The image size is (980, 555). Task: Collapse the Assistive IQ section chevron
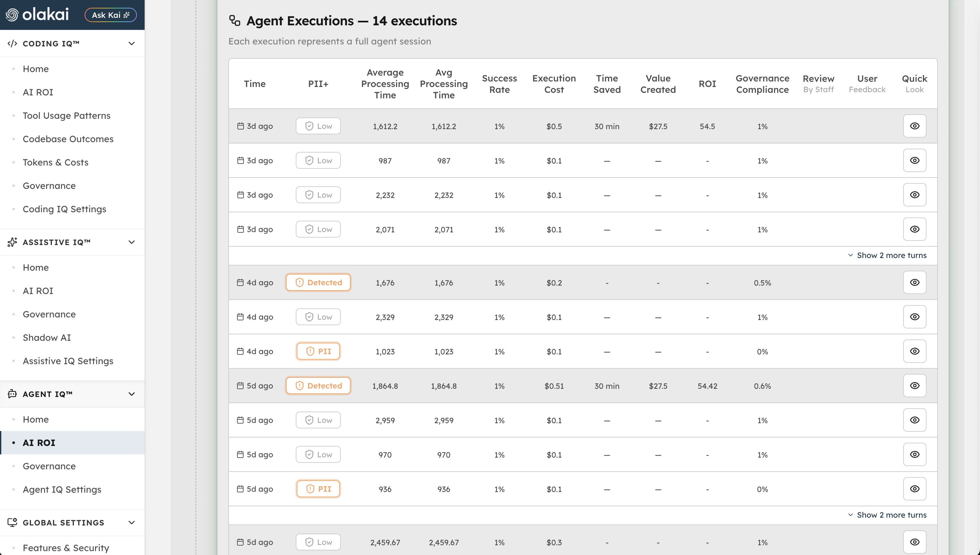(x=132, y=242)
